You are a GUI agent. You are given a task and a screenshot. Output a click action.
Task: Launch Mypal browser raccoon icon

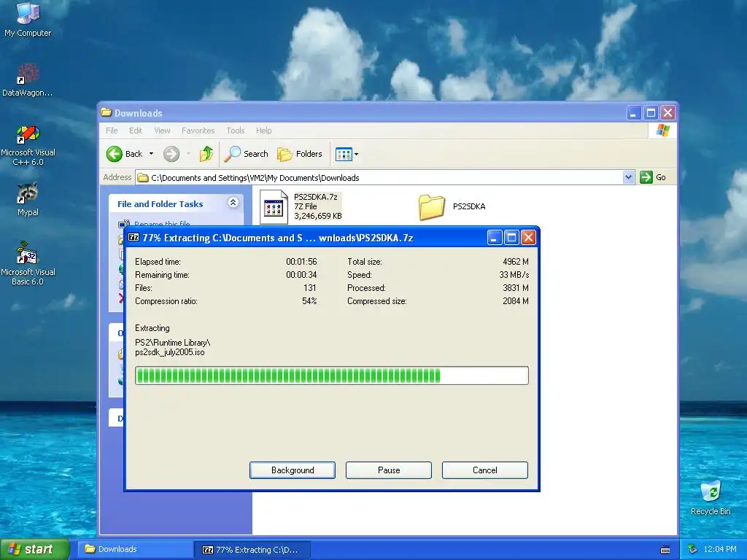[28, 199]
